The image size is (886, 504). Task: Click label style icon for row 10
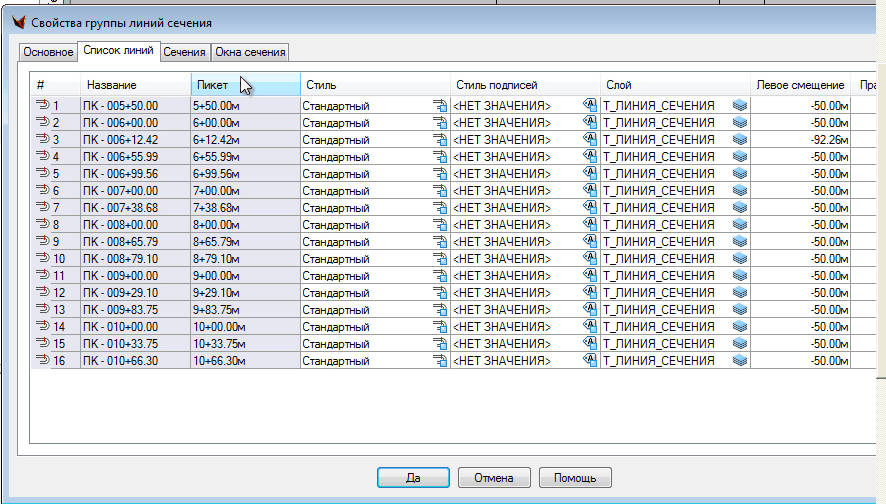pyautogui.click(x=590, y=258)
